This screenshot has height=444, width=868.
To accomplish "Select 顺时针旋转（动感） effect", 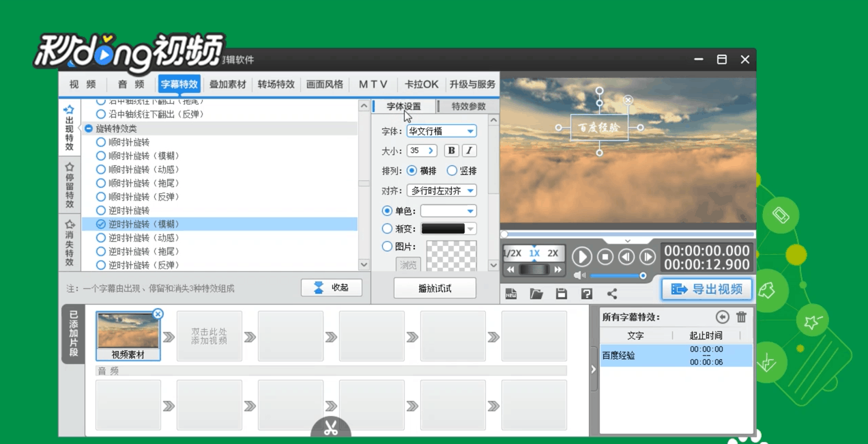I will point(139,169).
